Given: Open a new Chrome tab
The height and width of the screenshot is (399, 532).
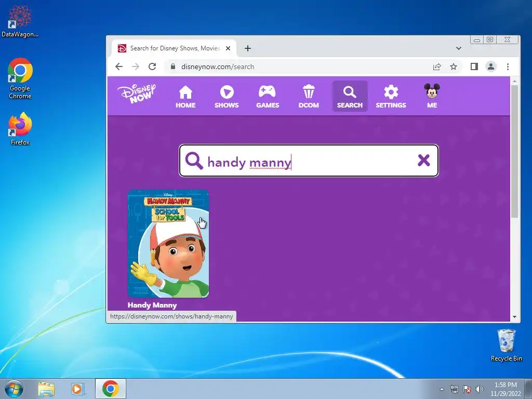Looking at the screenshot, I should click(x=248, y=48).
